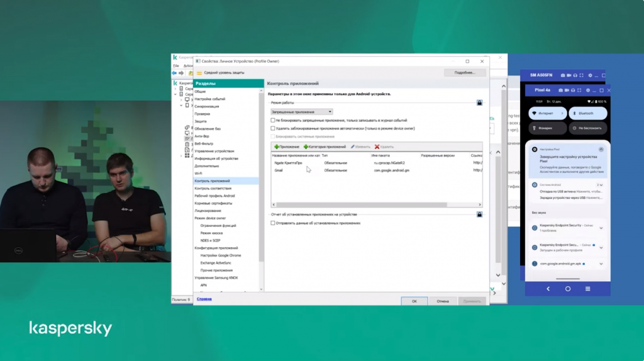Click Pixel 4a window fullscreen icon

pyautogui.click(x=579, y=90)
